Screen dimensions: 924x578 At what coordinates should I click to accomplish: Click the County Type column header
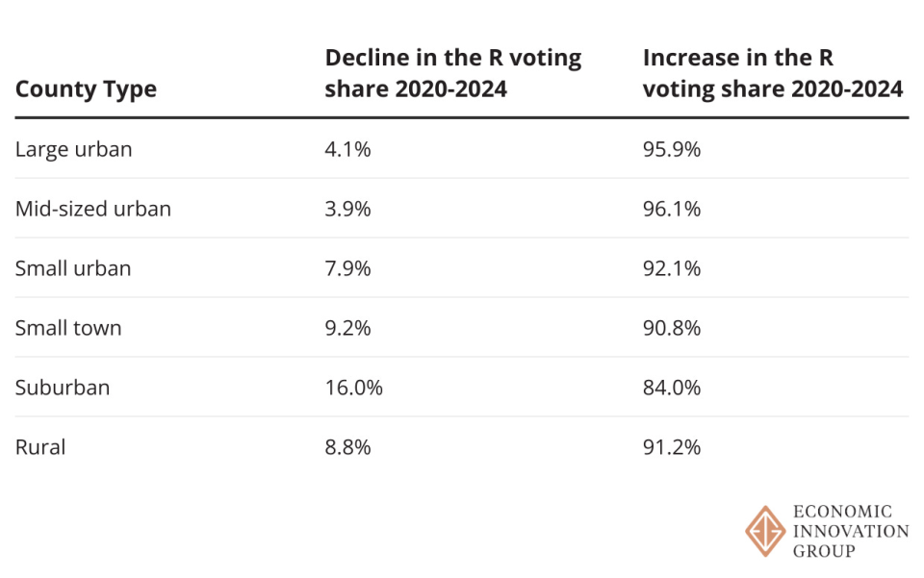pyautogui.click(x=86, y=89)
